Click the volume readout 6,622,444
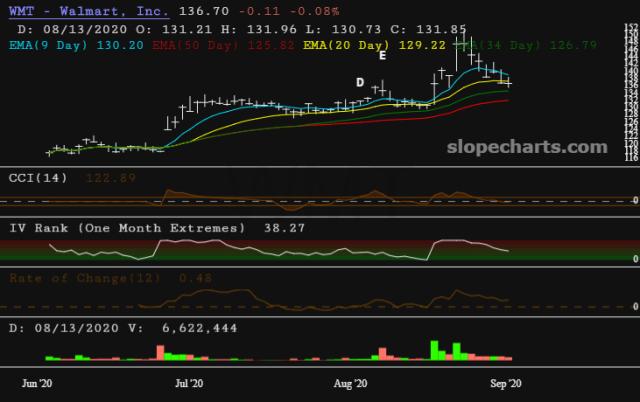The height and width of the screenshot is (402, 640). tap(199, 328)
